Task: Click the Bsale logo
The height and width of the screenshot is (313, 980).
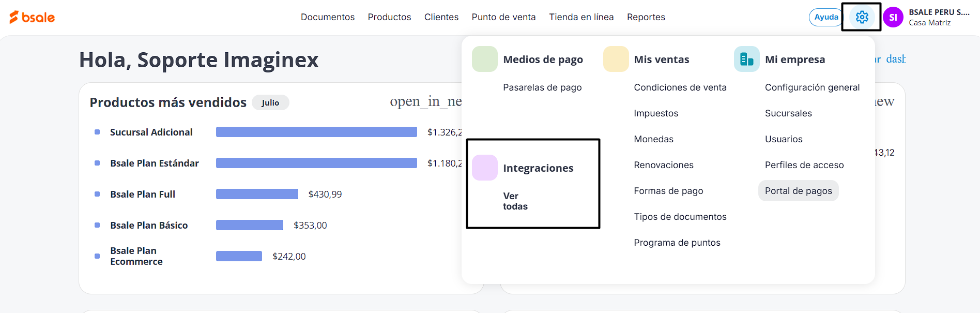Action: (x=32, y=17)
